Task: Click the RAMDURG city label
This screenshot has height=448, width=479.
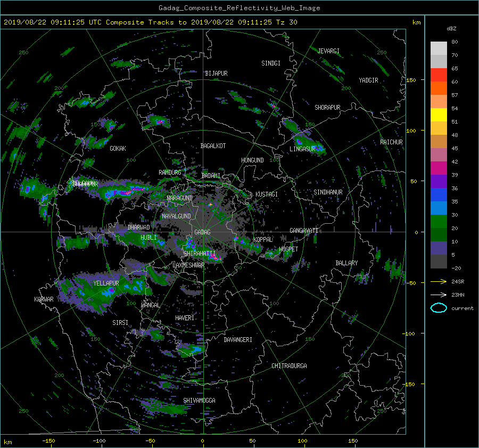Action: pyautogui.click(x=170, y=173)
